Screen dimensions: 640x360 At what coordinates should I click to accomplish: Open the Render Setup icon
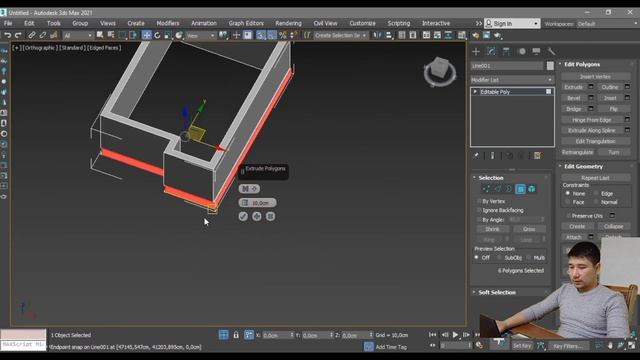tap(476, 36)
